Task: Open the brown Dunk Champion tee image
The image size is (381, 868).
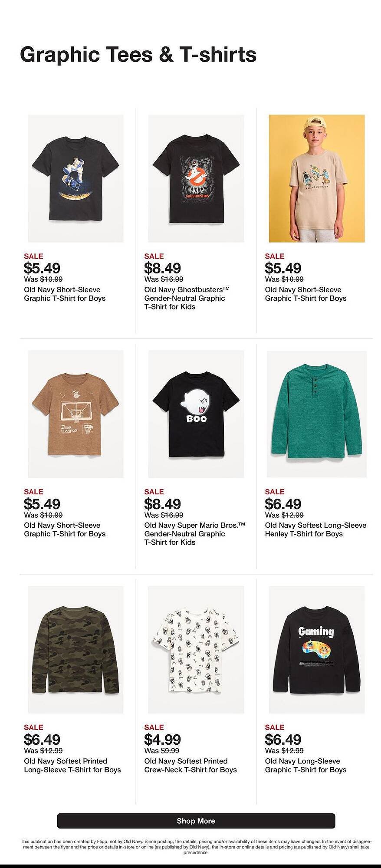Action: (76, 414)
